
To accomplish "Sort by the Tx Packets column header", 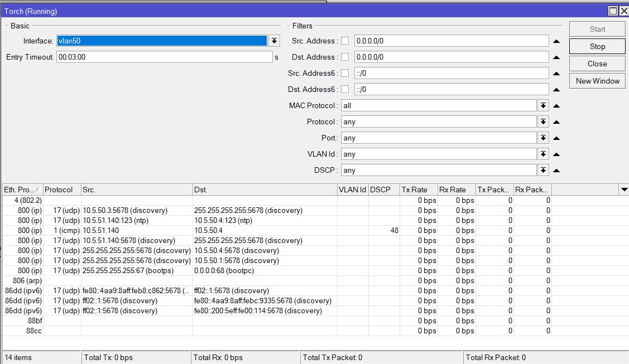I will click(494, 190).
